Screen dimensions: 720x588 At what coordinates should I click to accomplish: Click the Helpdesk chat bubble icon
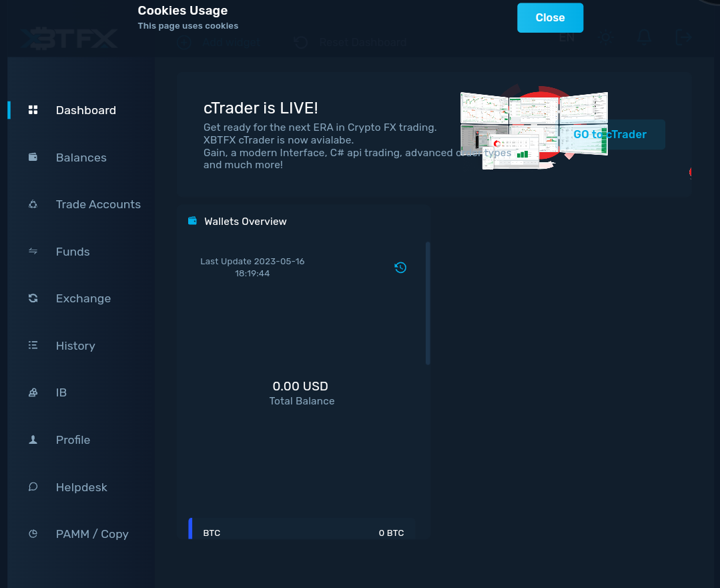click(33, 487)
